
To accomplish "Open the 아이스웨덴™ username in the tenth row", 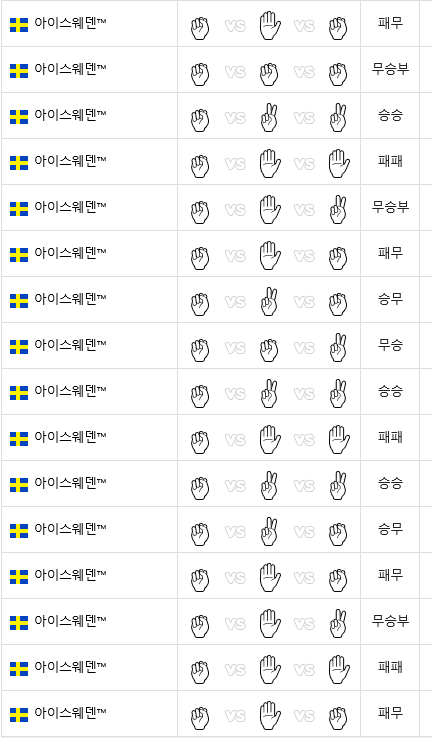I will click(70, 437).
